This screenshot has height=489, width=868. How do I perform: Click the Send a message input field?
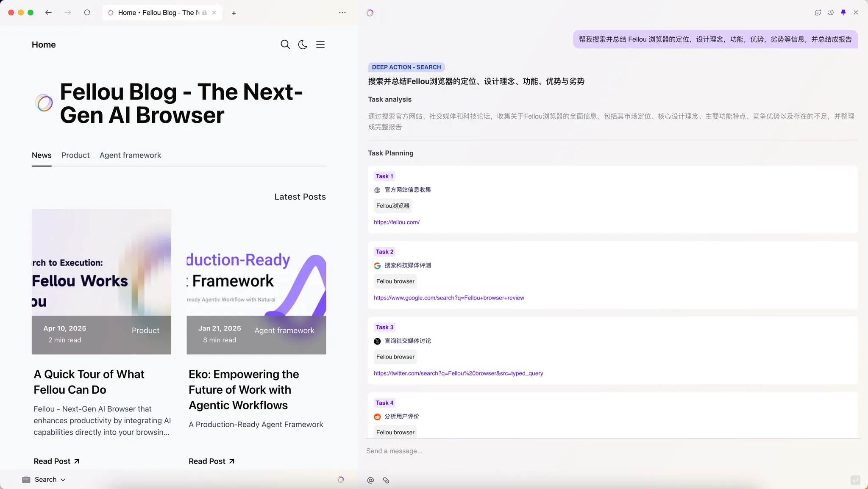(593, 451)
